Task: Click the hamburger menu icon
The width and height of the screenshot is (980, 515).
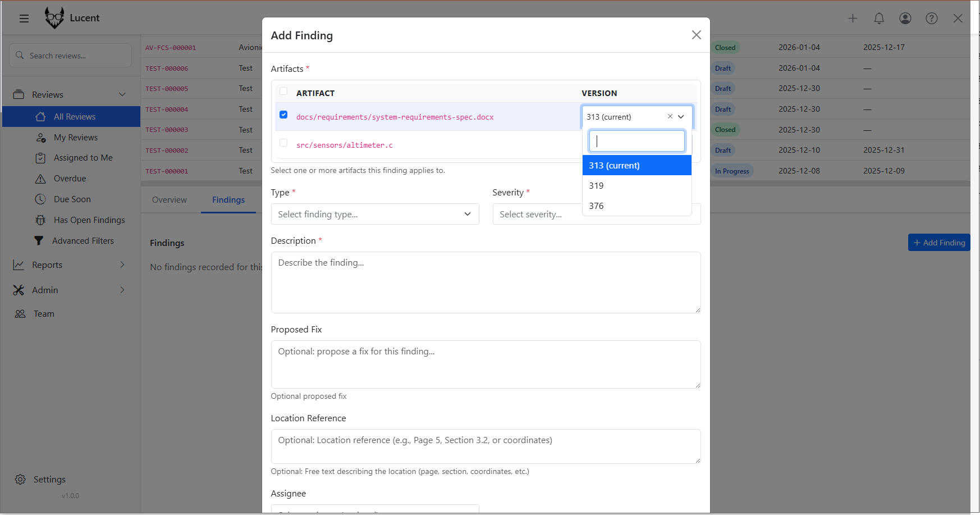Action: click(24, 18)
